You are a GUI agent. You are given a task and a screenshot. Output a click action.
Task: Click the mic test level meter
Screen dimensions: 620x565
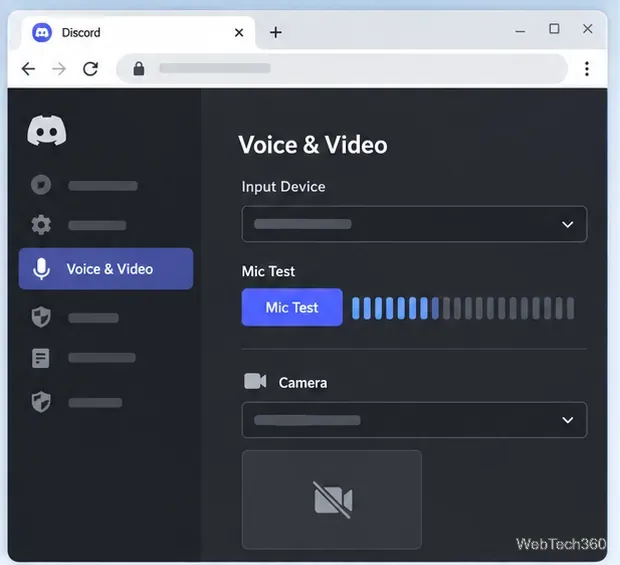coord(463,308)
